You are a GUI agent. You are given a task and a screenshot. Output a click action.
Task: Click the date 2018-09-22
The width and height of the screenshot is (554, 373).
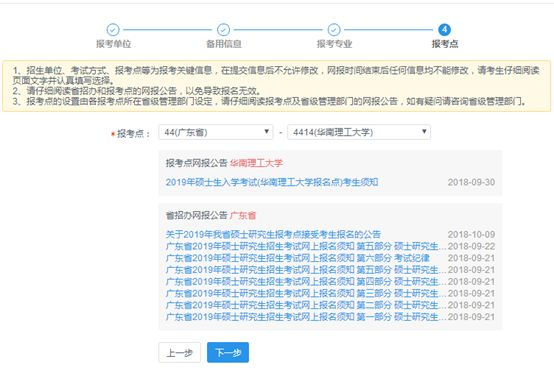(471, 246)
